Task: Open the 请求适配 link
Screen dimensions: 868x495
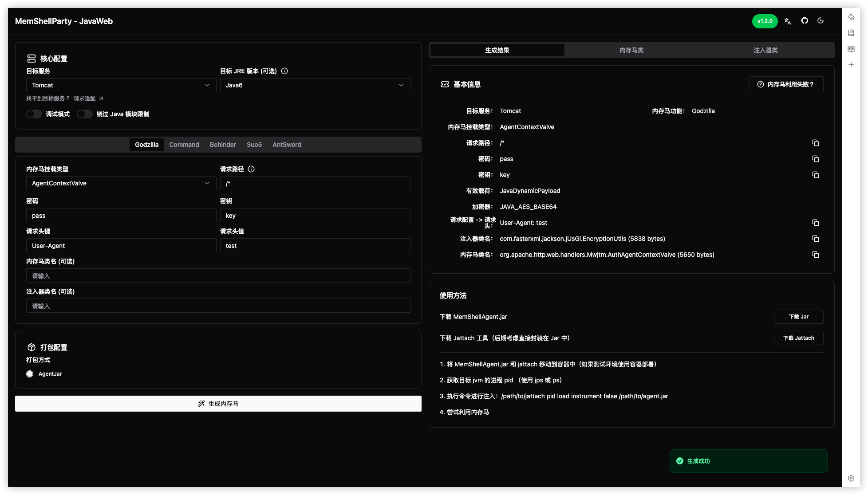Action: pos(84,98)
